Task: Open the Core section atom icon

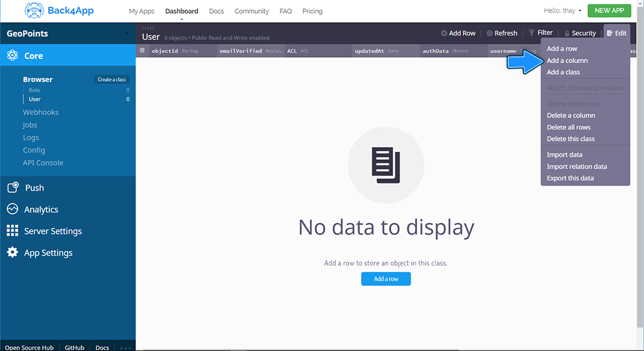Action: [12, 55]
